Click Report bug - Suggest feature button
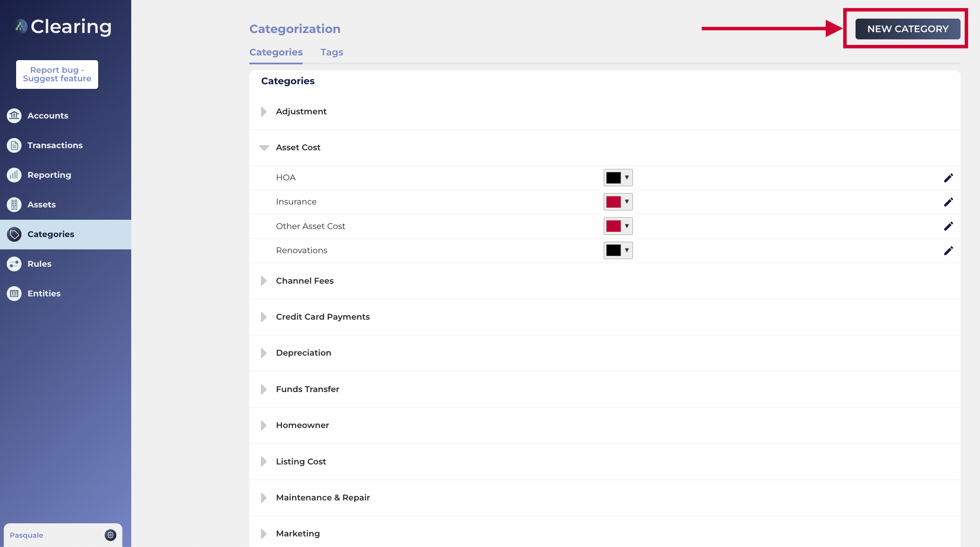This screenshot has width=980, height=547. pos(57,75)
